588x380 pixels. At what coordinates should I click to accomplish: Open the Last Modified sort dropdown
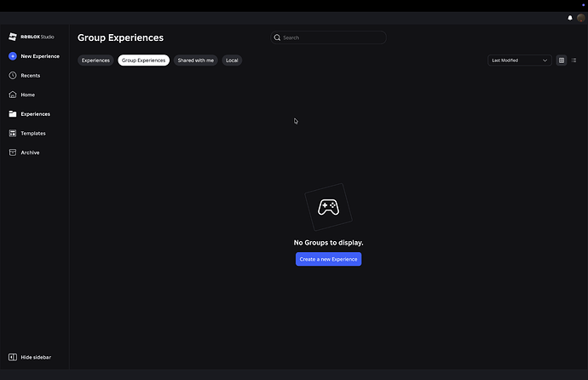coord(519,60)
